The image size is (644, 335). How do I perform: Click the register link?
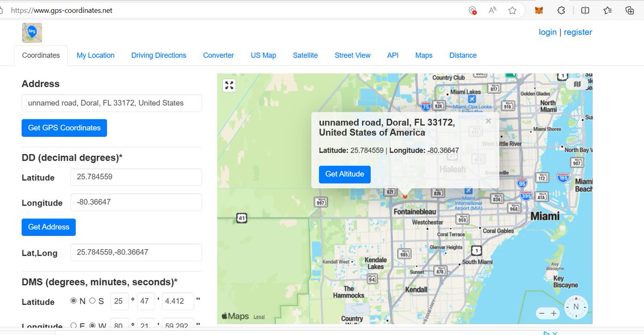pyautogui.click(x=578, y=32)
